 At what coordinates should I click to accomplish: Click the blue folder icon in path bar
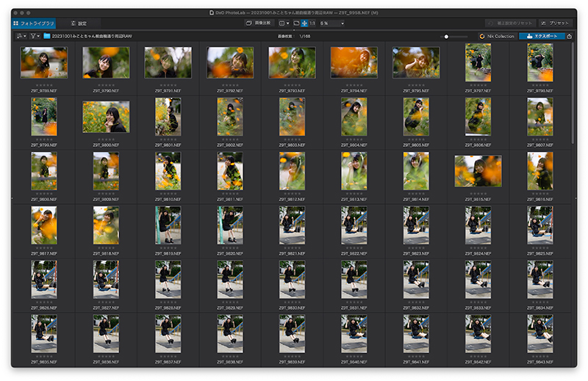47,36
